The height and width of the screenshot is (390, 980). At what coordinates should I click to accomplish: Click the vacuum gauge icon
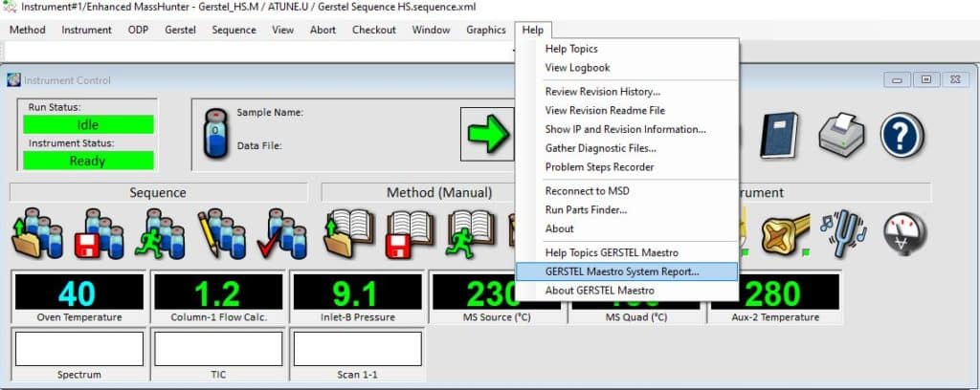click(x=905, y=234)
